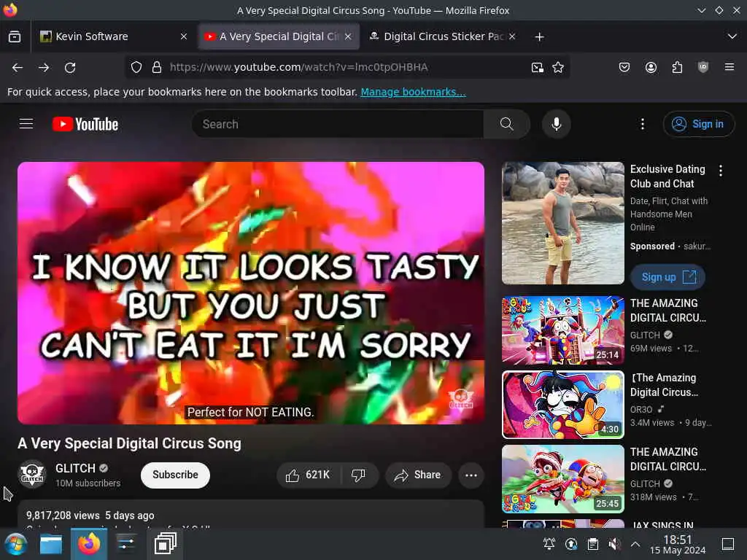Open the YouTube guide hamburger menu
The image size is (747, 560).
(26, 124)
